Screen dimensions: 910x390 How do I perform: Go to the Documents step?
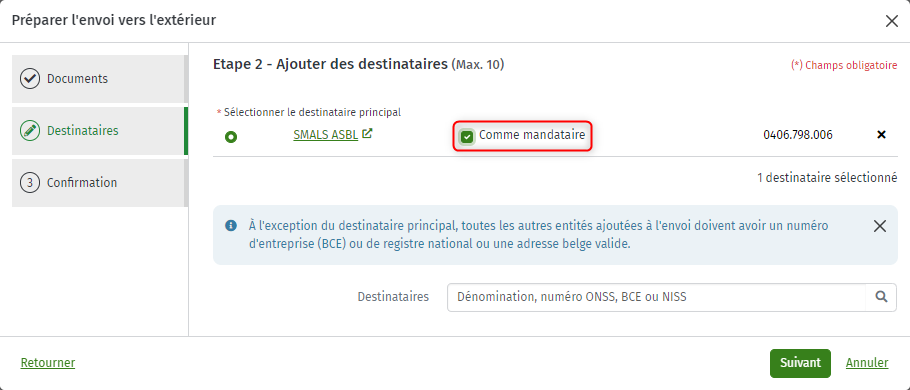point(99,79)
